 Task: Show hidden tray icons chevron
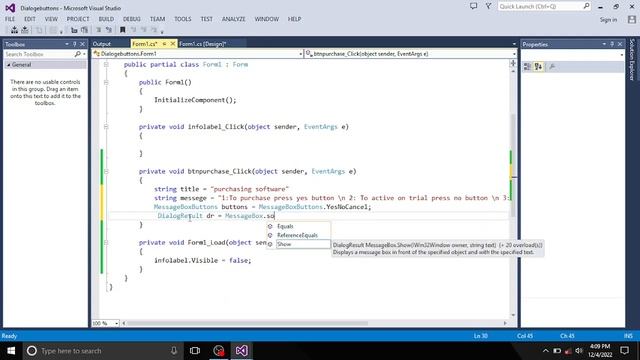coord(546,351)
